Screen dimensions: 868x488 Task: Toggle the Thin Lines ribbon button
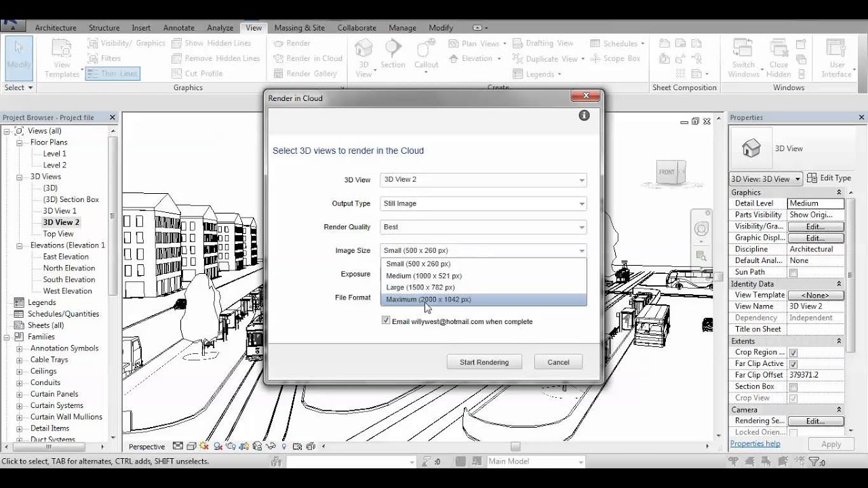[x=113, y=73]
